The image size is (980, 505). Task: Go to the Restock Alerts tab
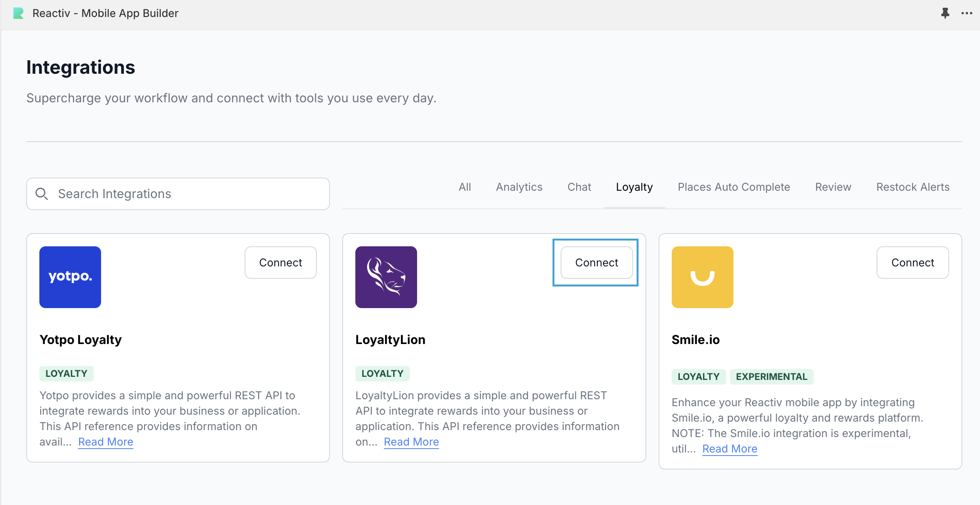(x=913, y=187)
